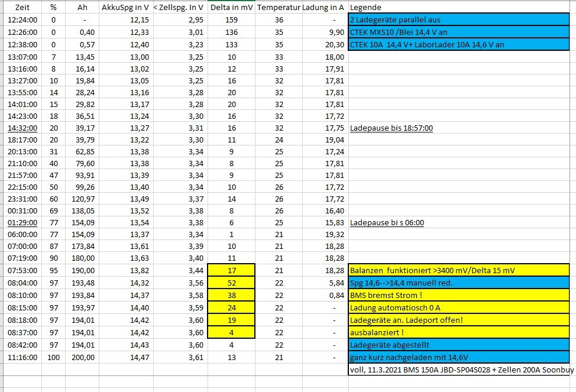Screen dimensions: 576x392
Task: Click the Delta value '159'
Action: (x=231, y=20)
